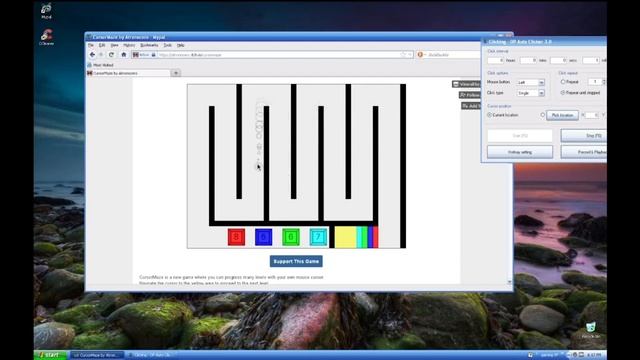
Task: Click the Follow button on page
Action: tap(470, 95)
